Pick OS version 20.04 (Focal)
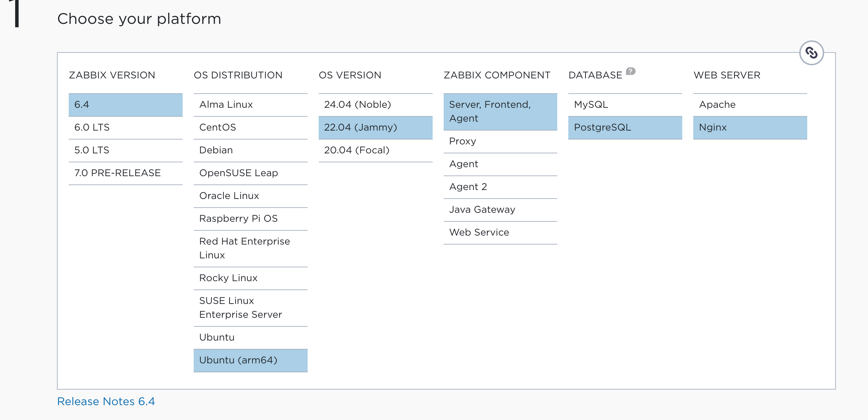The image size is (868, 420). [x=376, y=151]
